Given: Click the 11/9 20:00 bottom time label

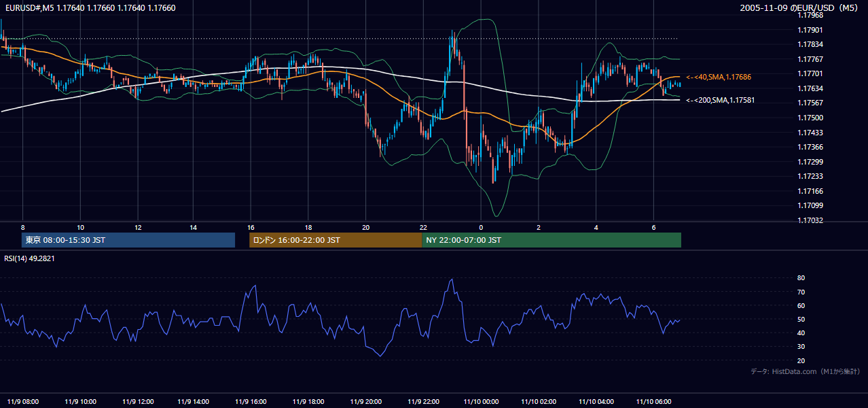Looking at the screenshot, I should click(367, 401).
